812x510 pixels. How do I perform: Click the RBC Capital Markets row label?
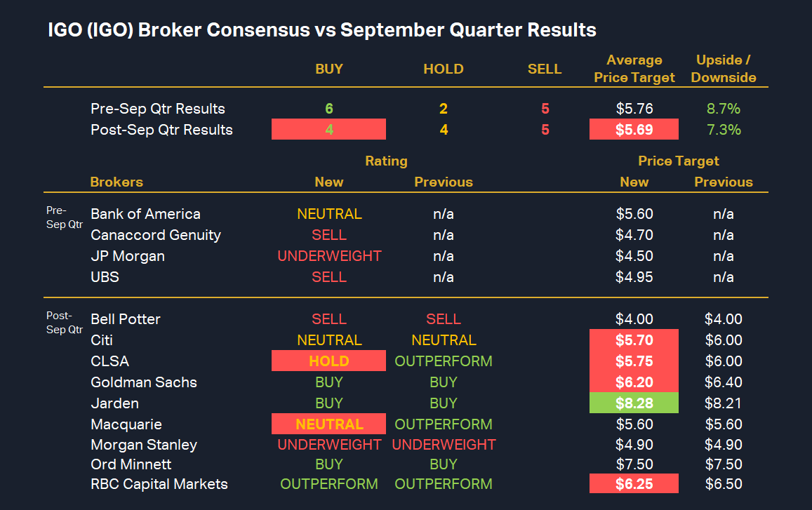click(159, 484)
